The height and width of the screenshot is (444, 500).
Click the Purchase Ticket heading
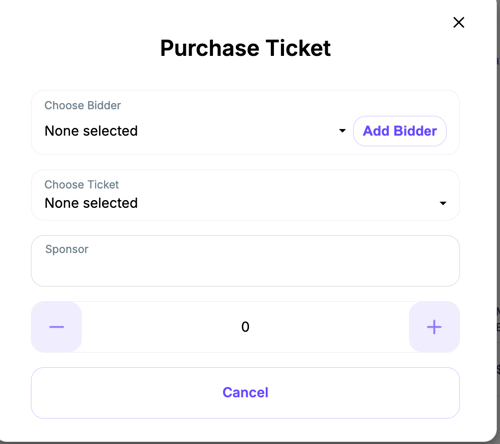(245, 48)
